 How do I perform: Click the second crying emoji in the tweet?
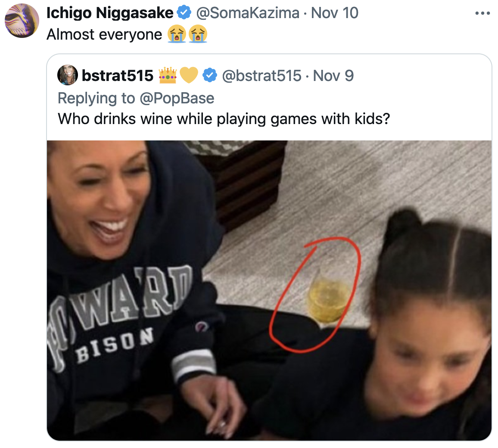pos(198,34)
